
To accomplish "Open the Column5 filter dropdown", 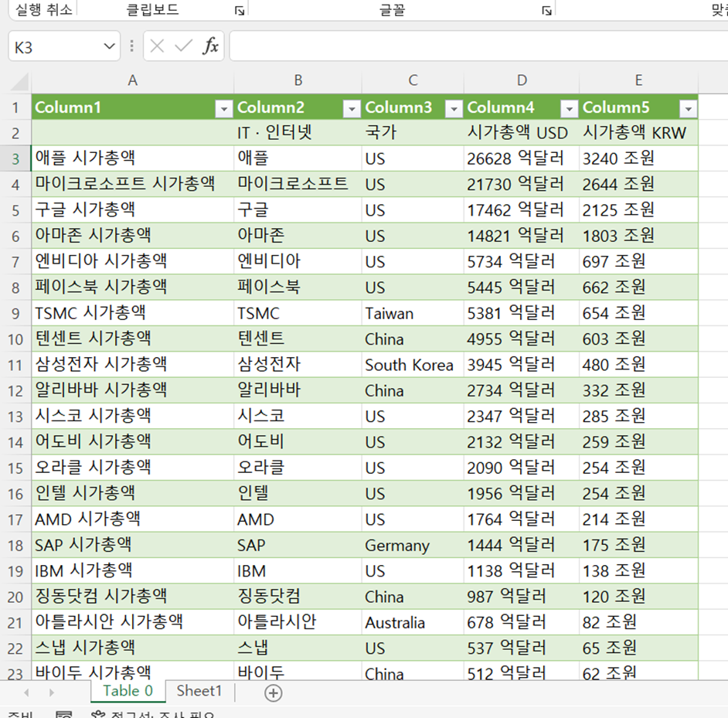I will point(688,109).
